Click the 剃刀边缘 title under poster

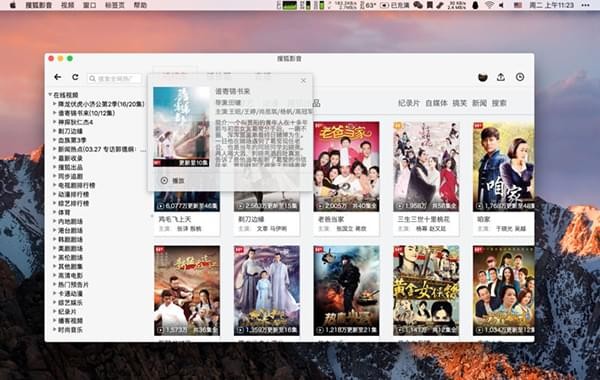click(x=251, y=219)
